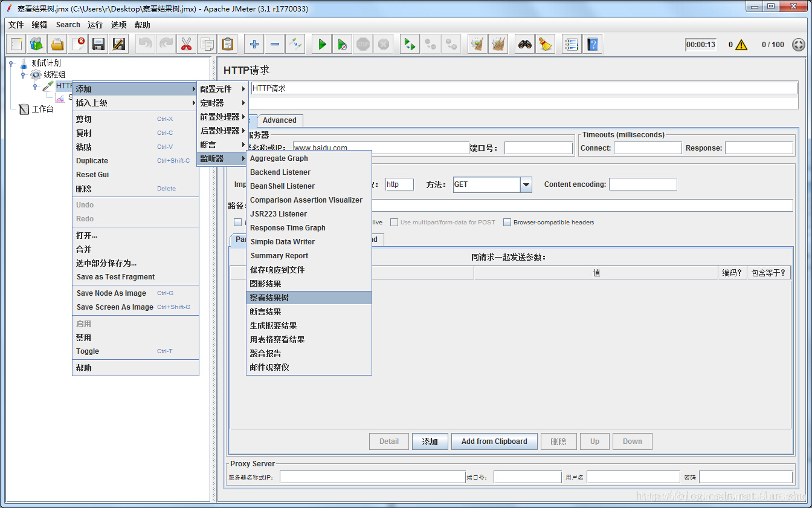Open the 选项 menu
This screenshot has height=508, width=812.
[119, 25]
